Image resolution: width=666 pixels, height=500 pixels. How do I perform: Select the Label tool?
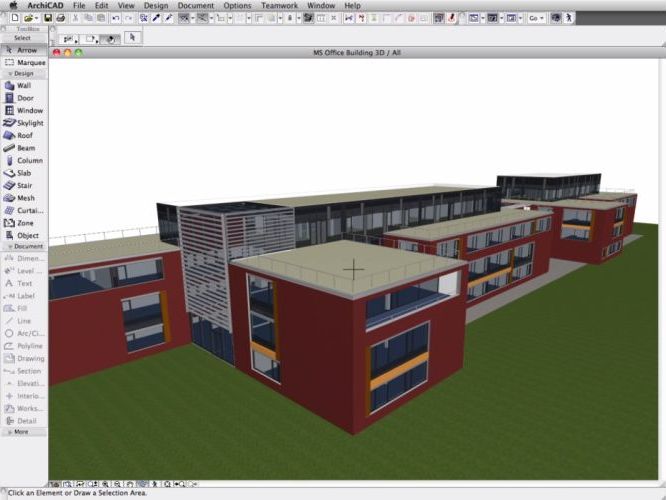24,296
